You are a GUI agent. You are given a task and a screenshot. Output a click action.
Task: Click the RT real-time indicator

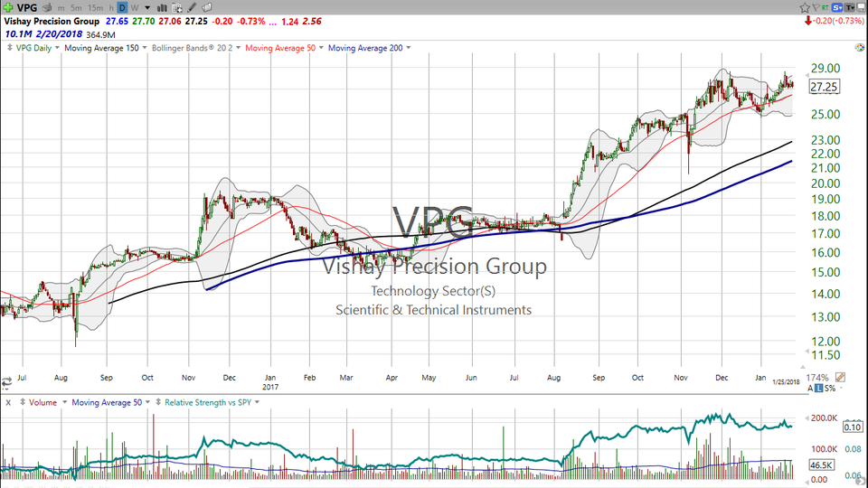[826, 8]
